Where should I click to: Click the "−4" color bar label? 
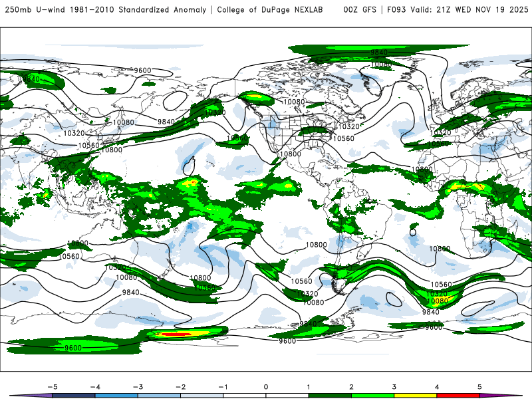[95, 387]
